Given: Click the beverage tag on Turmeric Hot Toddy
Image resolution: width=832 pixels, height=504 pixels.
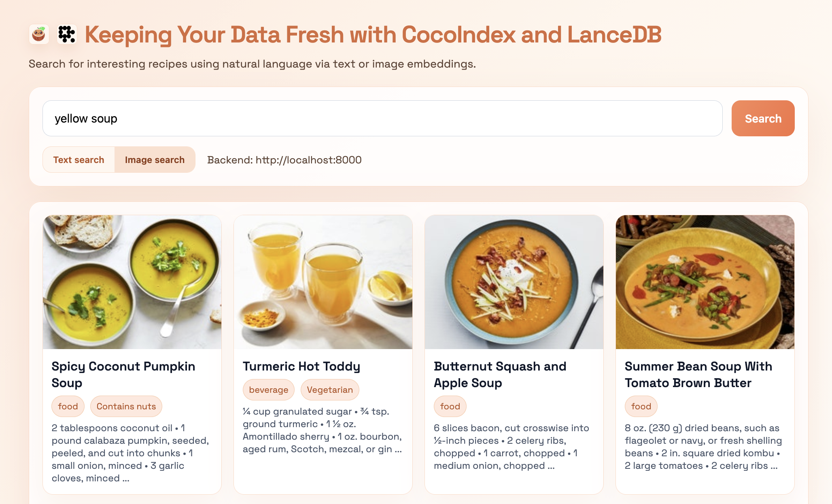Looking at the screenshot, I should click(269, 390).
